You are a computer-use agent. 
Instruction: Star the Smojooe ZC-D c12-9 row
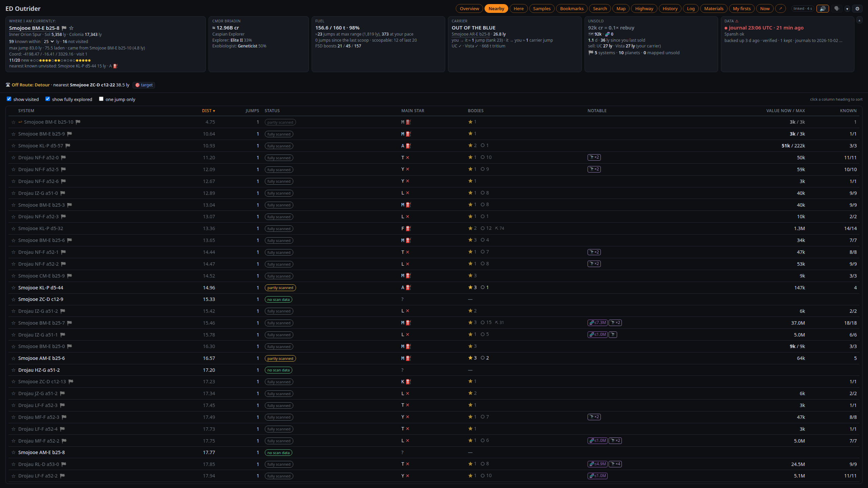(14, 300)
